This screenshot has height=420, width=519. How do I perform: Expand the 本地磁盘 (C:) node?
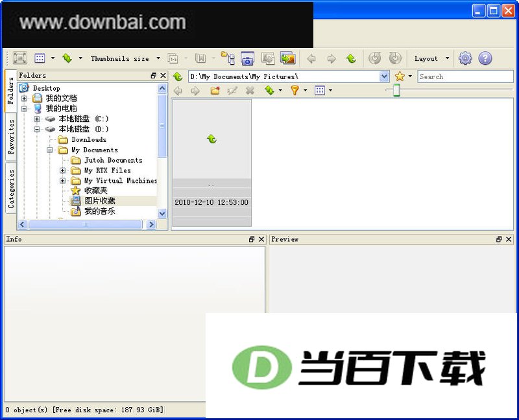pyautogui.click(x=37, y=119)
